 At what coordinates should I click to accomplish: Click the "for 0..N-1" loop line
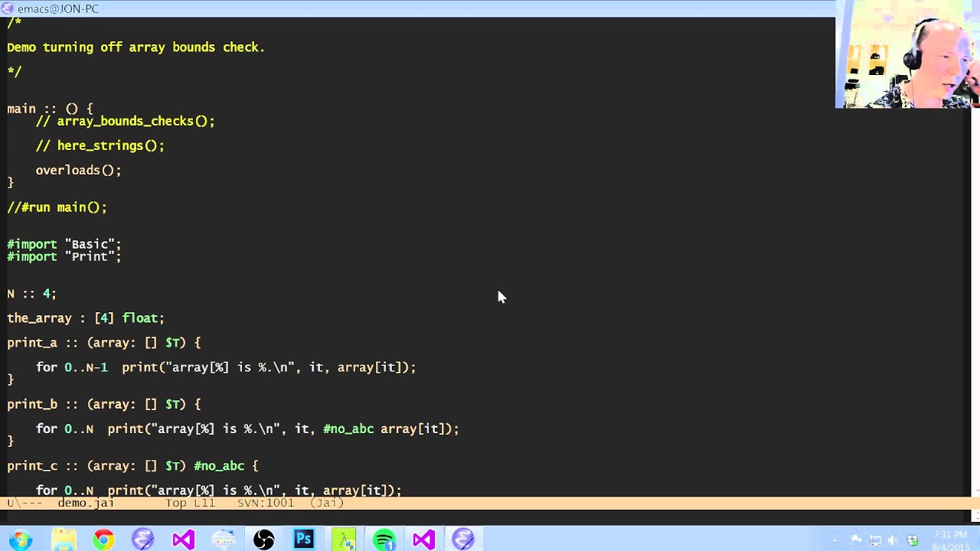pos(226,367)
